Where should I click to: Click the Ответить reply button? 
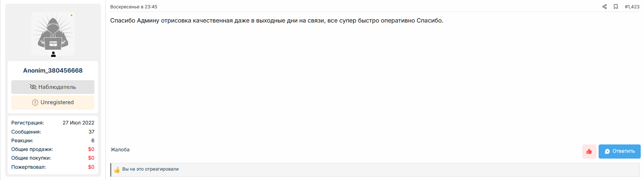pyautogui.click(x=620, y=151)
